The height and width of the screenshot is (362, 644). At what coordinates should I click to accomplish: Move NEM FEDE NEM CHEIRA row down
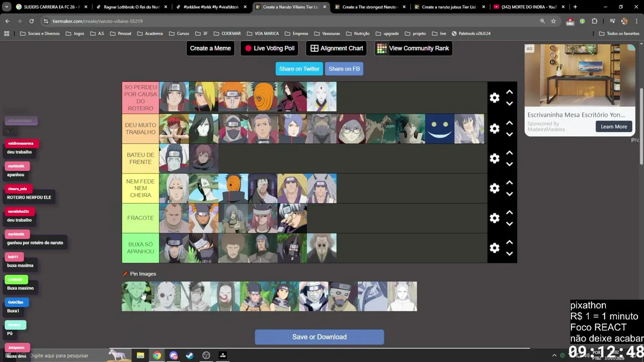coord(509,194)
